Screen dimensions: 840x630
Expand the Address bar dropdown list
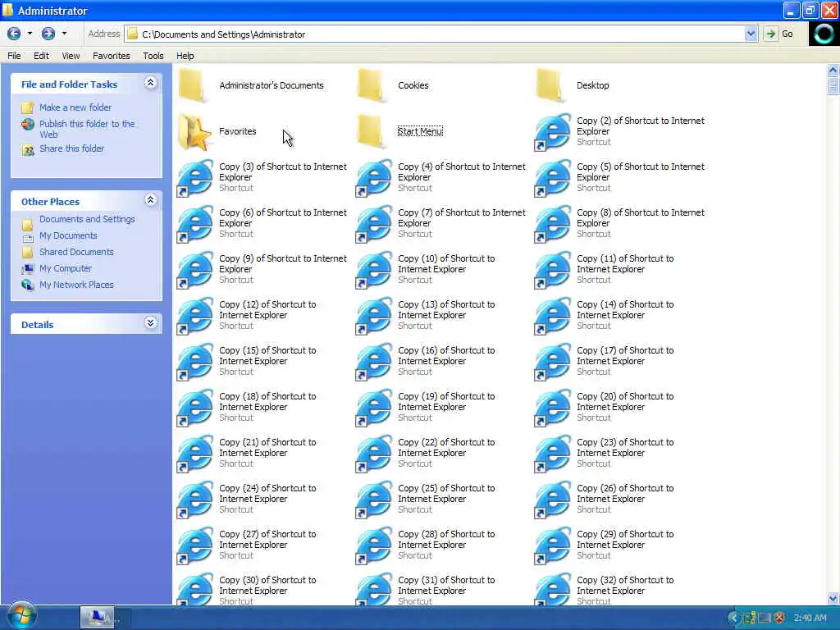(x=751, y=34)
